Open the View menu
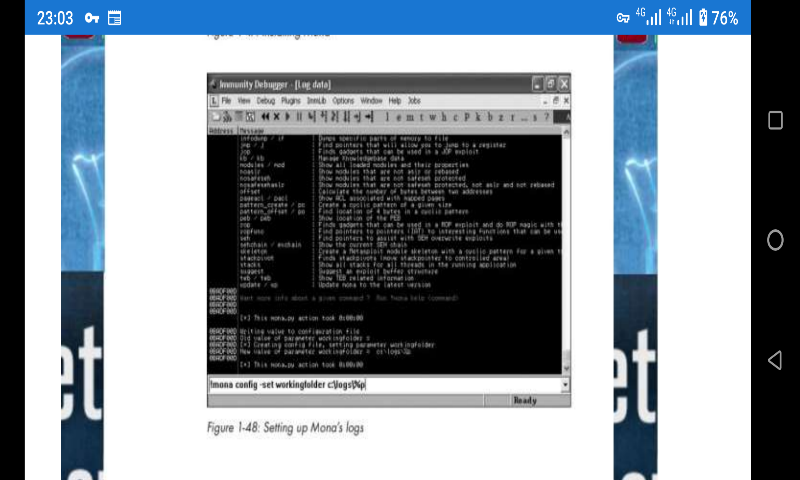The height and width of the screenshot is (480, 800). coord(244,100)
